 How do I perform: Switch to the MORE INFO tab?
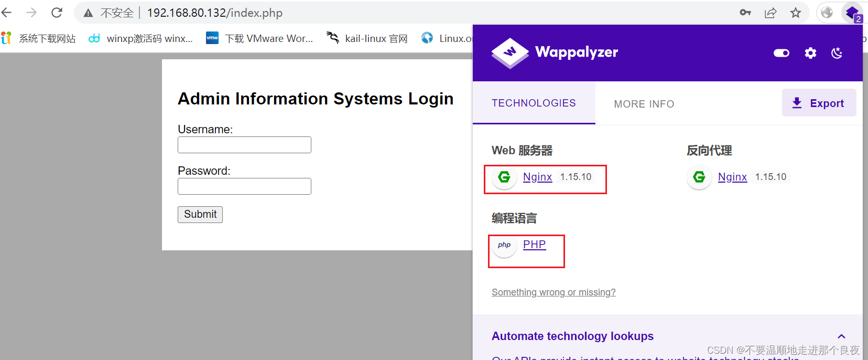(644, 104)
